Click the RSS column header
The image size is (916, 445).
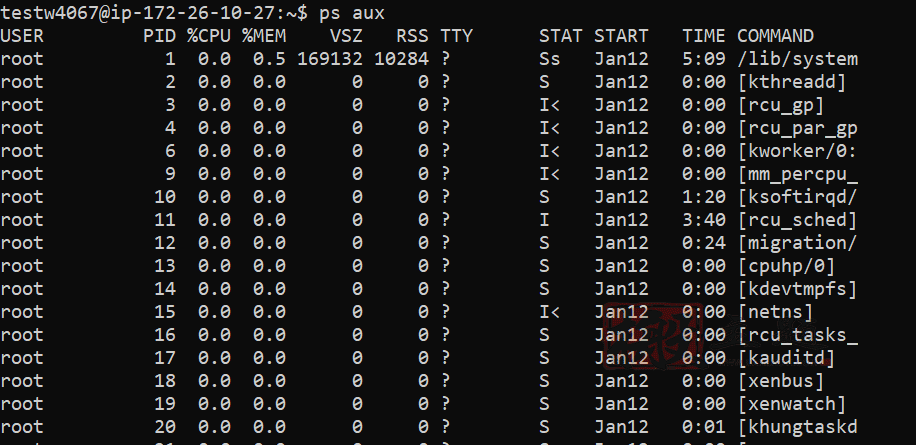coord(412,36)
